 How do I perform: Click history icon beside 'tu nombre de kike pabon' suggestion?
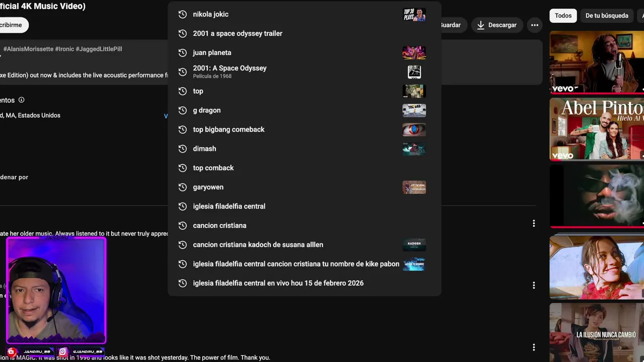coord(183,264)
